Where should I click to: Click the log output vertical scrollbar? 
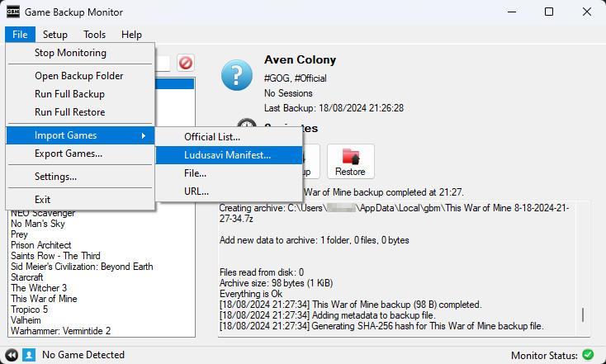(x=583, y=314)
